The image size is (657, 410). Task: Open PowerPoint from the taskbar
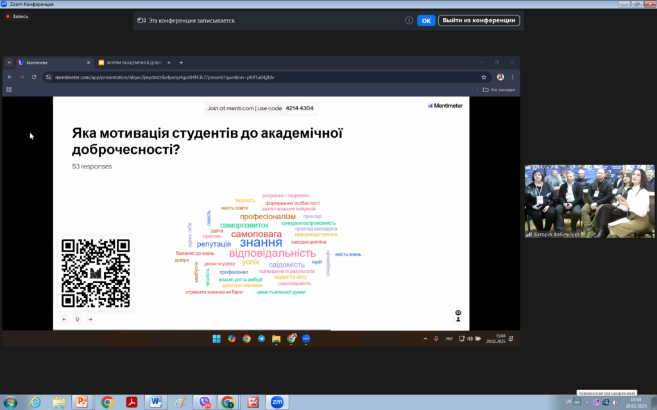pos(83,402)
